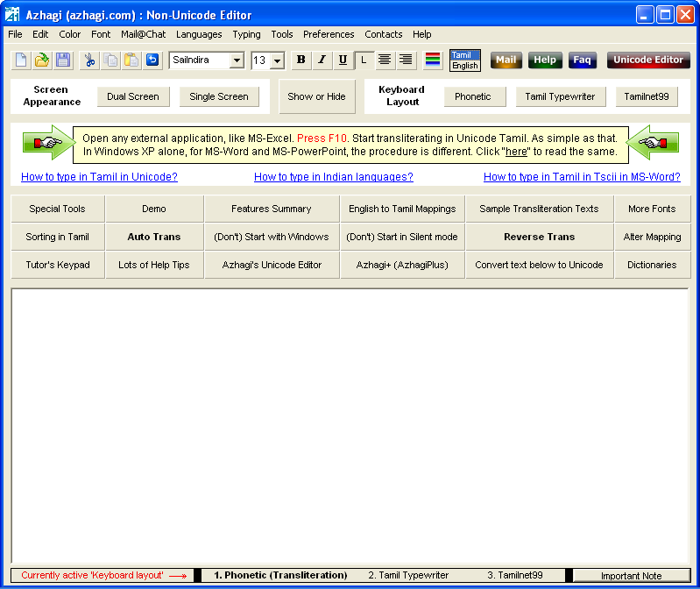
Task: Click the left green pointing-hand arrow
Action: [48, 143]
